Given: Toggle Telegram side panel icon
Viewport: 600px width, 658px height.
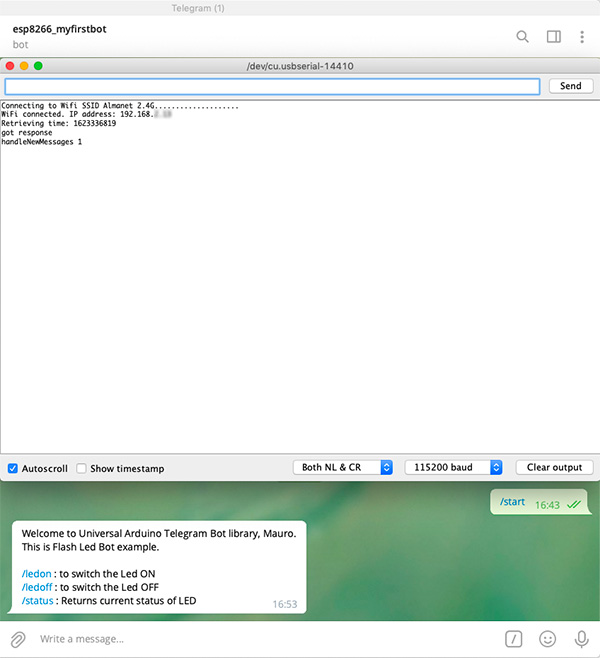Looking at the screenshot, I should 553,37.
